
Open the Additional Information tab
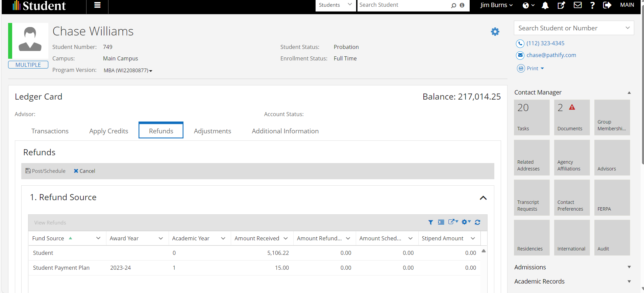pos(285,131)
